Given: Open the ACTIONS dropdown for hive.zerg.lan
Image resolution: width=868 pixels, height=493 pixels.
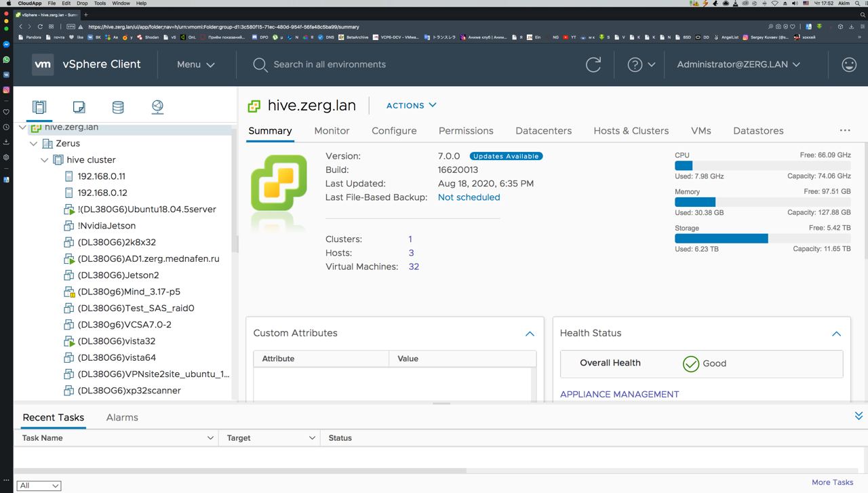Looking at the screenshot, I should tap(411, 106).
